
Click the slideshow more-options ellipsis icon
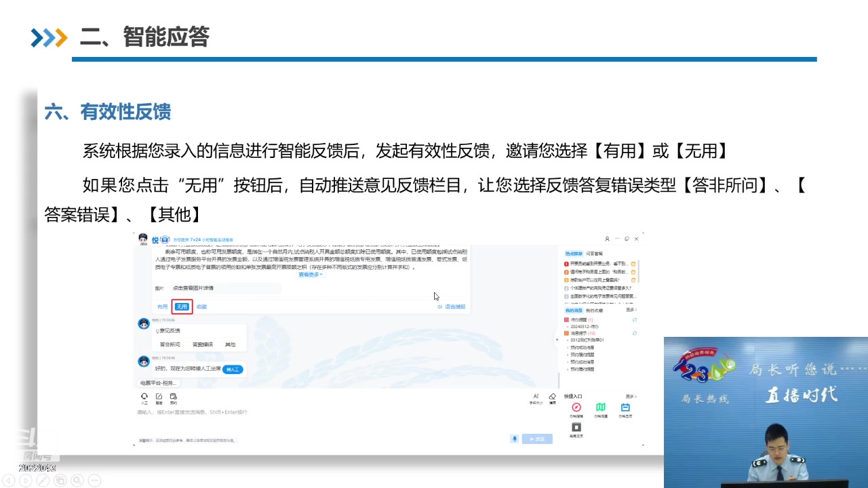(x=94, y=481)
